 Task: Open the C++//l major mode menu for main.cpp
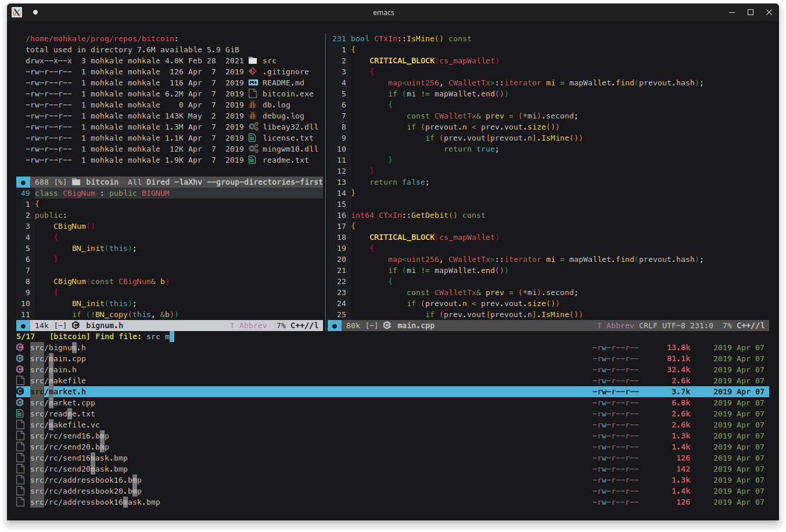click(x=750, y=325)
